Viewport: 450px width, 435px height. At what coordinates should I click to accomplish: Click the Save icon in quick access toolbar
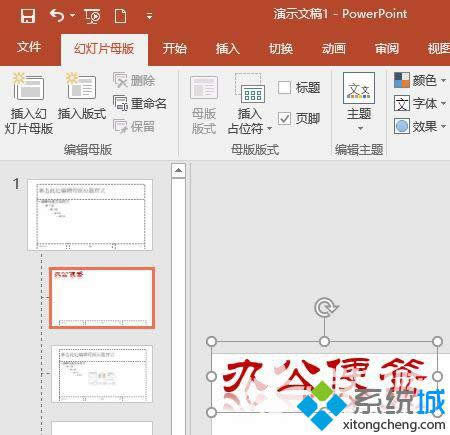[28, 16]
